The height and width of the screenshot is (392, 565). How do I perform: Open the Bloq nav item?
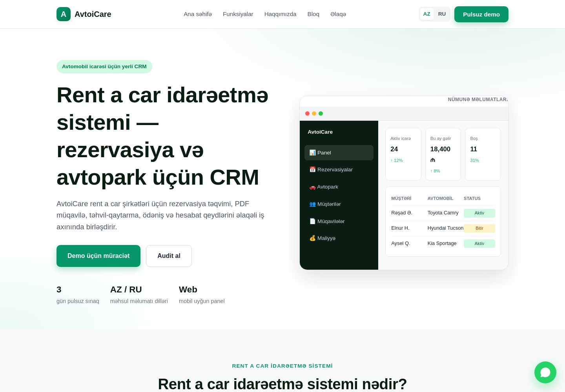[313, 14]
